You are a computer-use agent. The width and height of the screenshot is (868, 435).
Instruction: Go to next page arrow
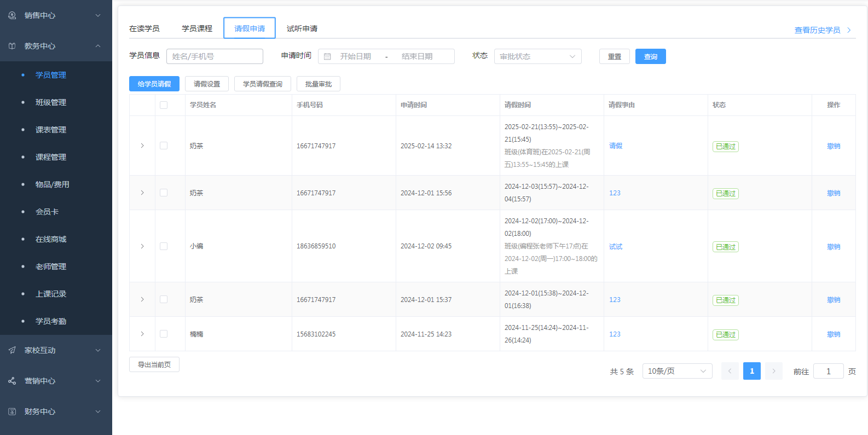tap(774, 371)
